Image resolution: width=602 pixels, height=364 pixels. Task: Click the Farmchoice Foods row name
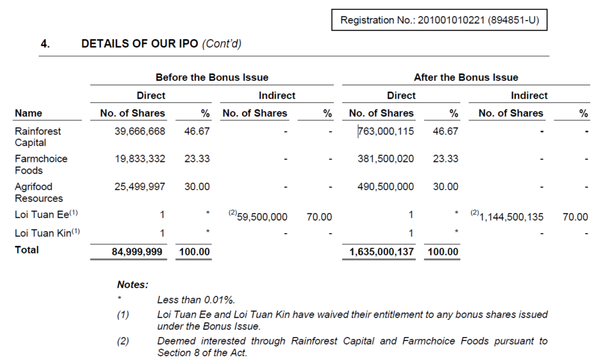41,164
